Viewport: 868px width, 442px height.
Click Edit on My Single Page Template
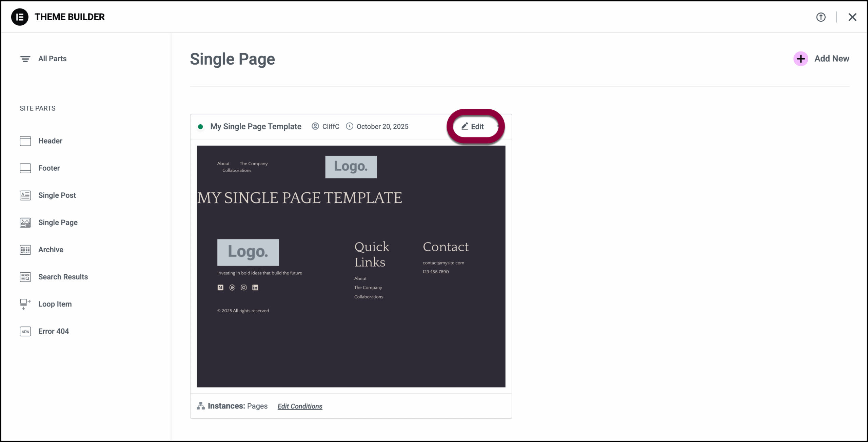click(473, 127)
